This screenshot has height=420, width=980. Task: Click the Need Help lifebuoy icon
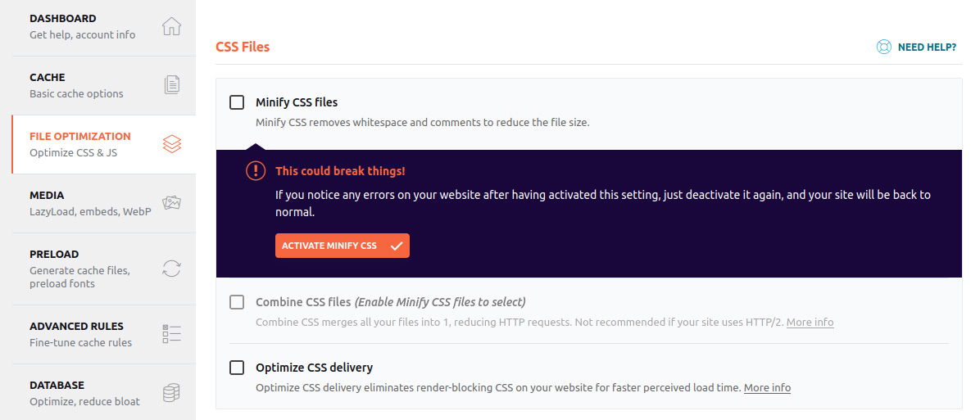pyautogui.click(x=883, y=47)
